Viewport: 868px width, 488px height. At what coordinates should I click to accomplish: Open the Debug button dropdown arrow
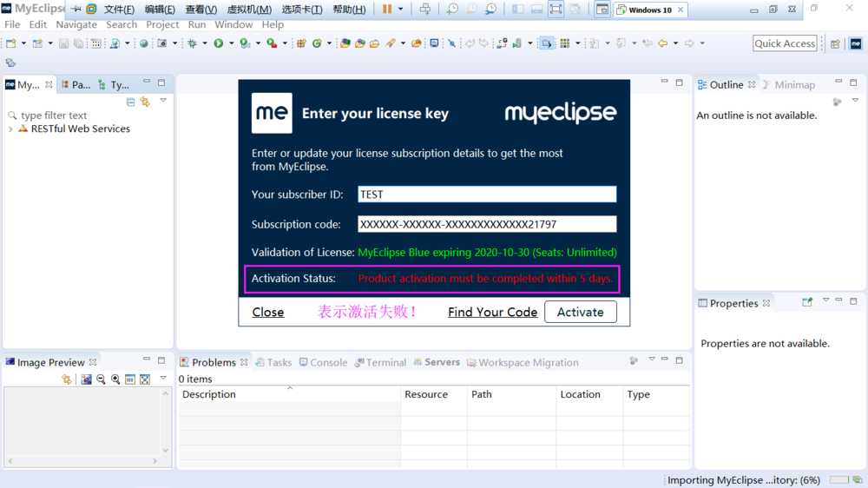[x=204, y=43]
